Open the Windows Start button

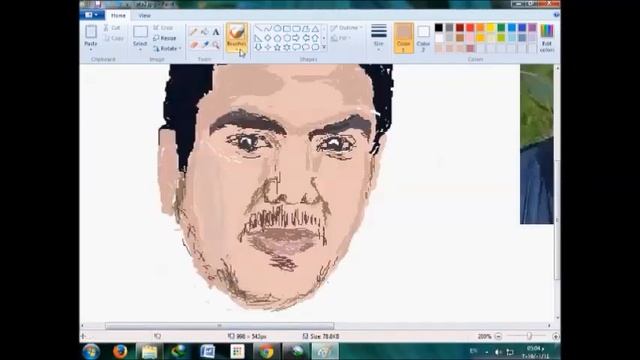pyautogui.click(x=91, y=351)
